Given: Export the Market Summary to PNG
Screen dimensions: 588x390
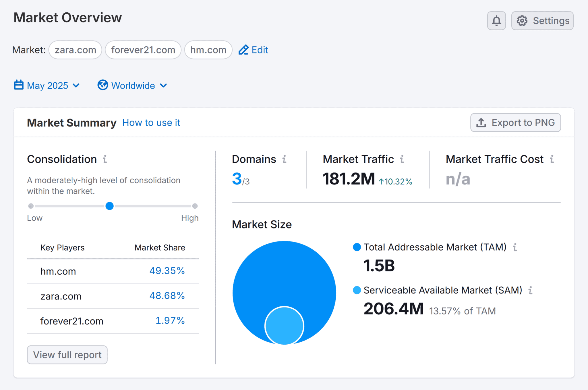Looking at the screenshot, I should pyautogui.click(x=515, y=122).
